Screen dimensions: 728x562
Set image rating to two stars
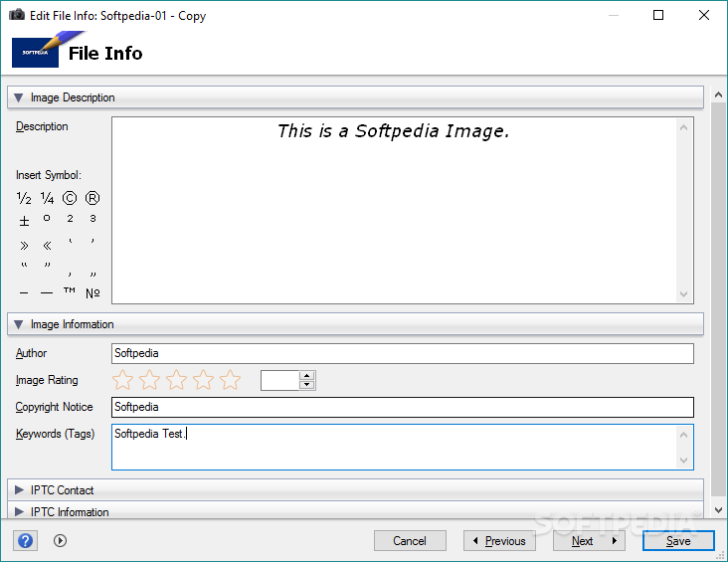pos(149,380)
